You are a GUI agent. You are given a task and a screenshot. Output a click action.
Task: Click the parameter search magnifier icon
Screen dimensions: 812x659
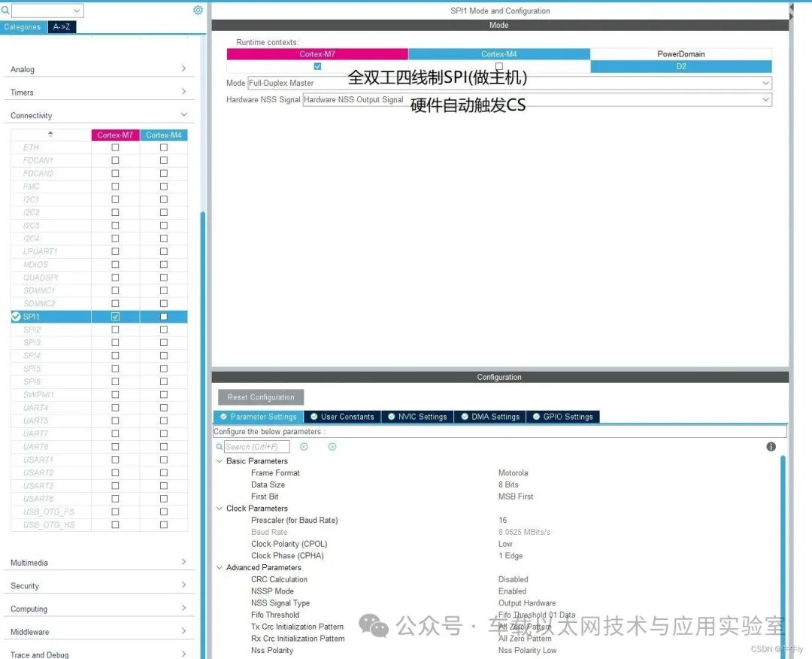(220, 447)
